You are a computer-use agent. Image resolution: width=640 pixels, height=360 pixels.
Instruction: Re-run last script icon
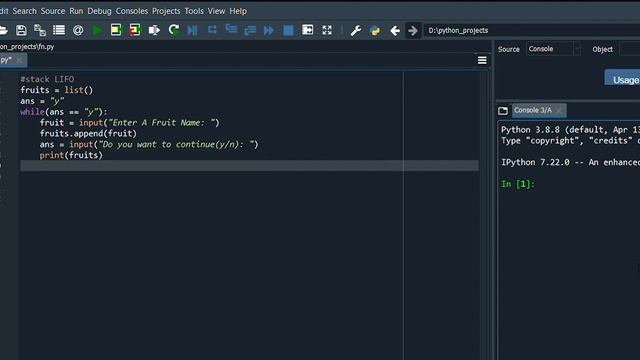174,30
